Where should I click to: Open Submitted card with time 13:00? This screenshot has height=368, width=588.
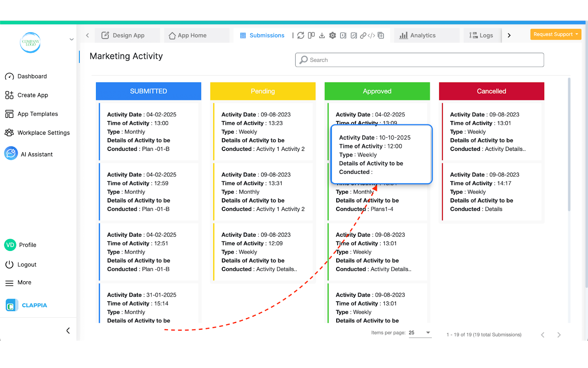click(x=149, y=132)
